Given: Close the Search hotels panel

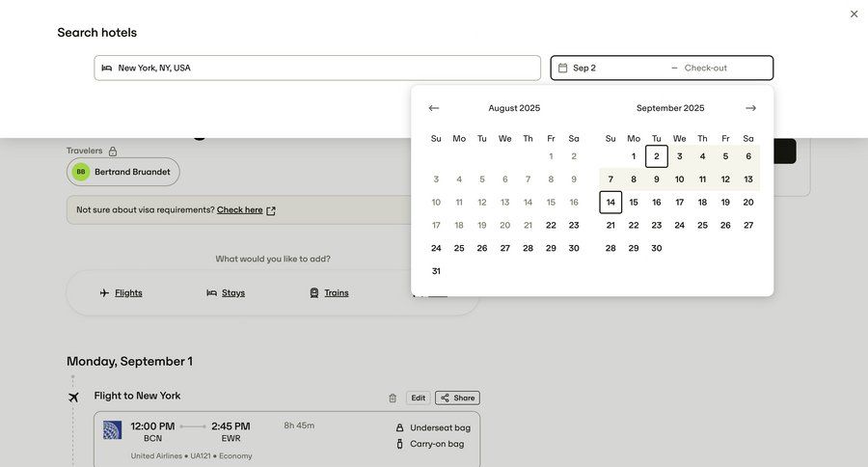Looking at the screenshot, I should tap(854, 14).
